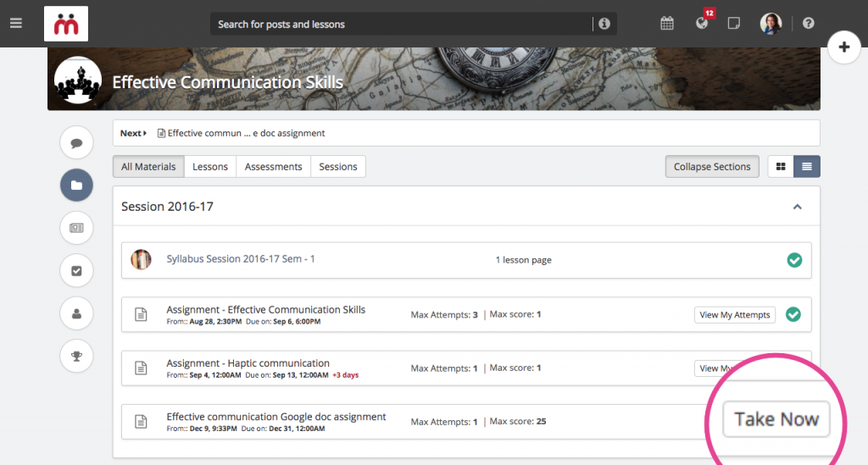The height and width of the screenshot is (465, 868).
Task: Collapse the Session 2016-17 section chevron
Action: 797,207
